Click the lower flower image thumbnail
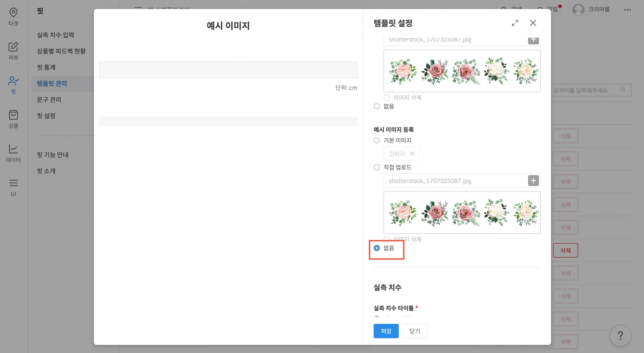Image resolution: width=644 pixels, height=353 pixels. coord(462,213)
